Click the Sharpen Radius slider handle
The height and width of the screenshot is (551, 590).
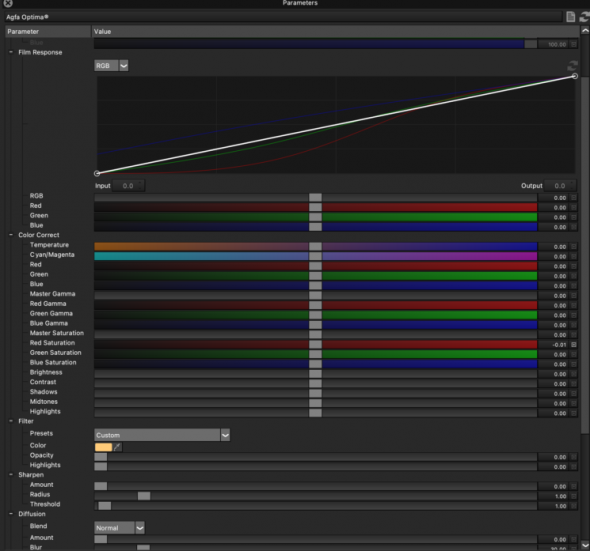(x=144, y=496)
